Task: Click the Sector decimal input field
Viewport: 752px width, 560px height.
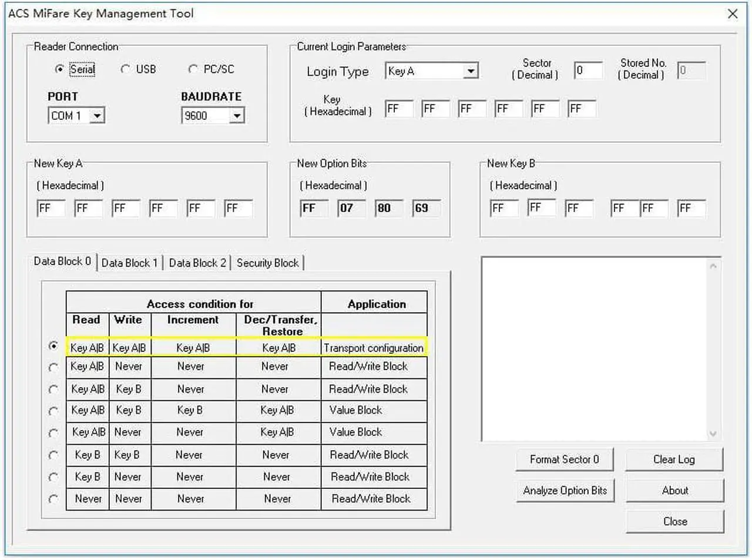Action: click(x=588, y=71)
